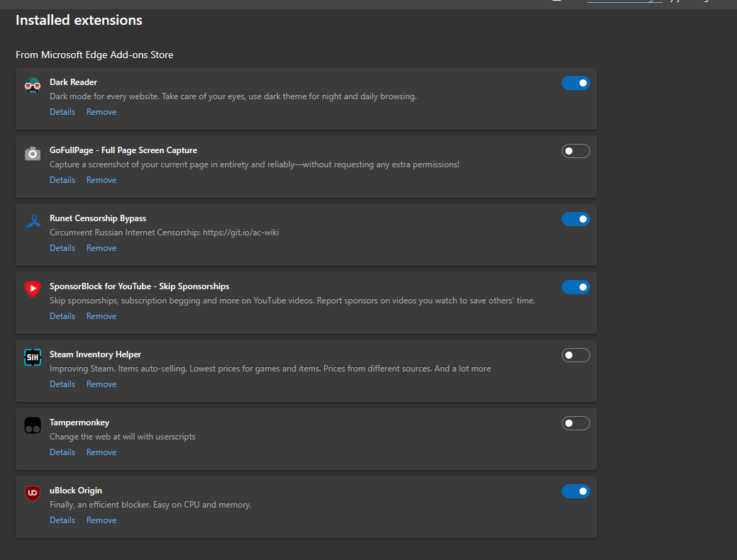Click the Runet Censorship Bypass title
The image size is (737, 560).
(98, 218)
